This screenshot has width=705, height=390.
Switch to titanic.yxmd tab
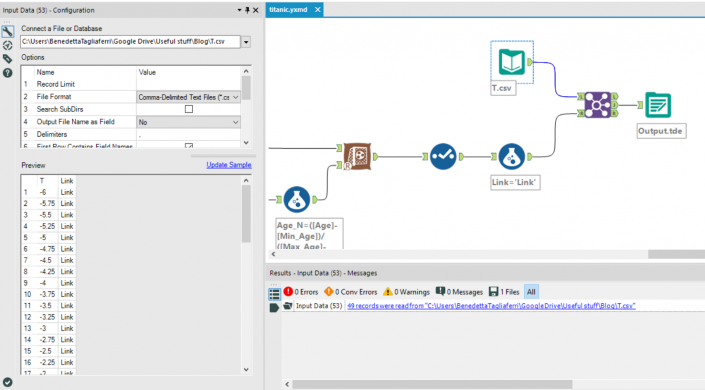(x=288, y=9)
